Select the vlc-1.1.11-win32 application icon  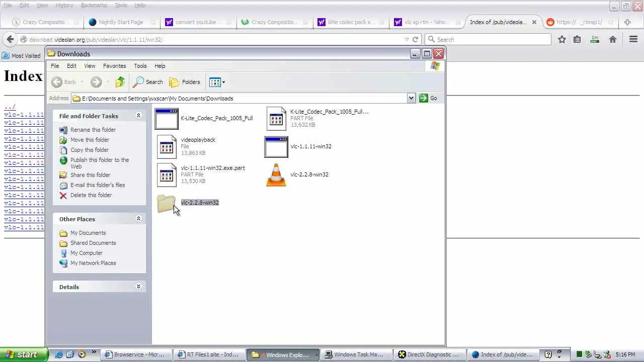(x=276, y=147)
